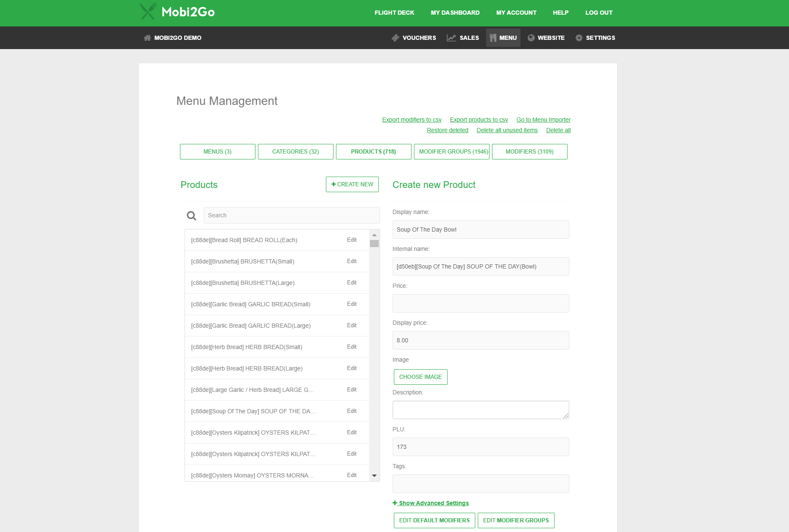Open Vouchers via the ticket icon

395,38
